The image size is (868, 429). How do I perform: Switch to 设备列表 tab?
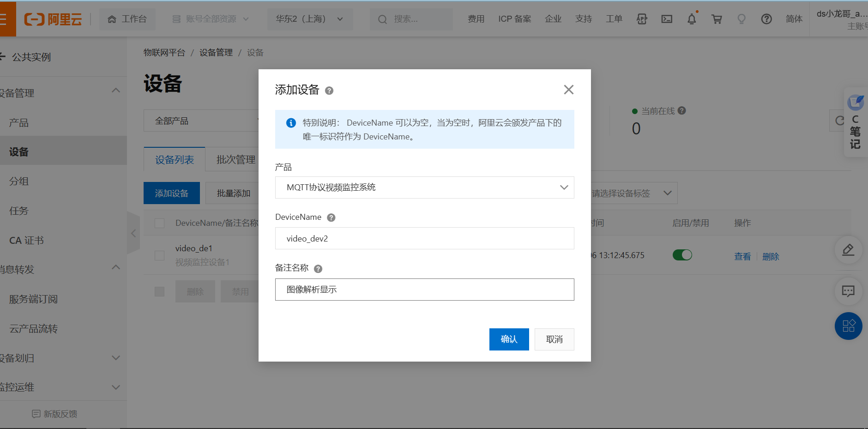175,160
